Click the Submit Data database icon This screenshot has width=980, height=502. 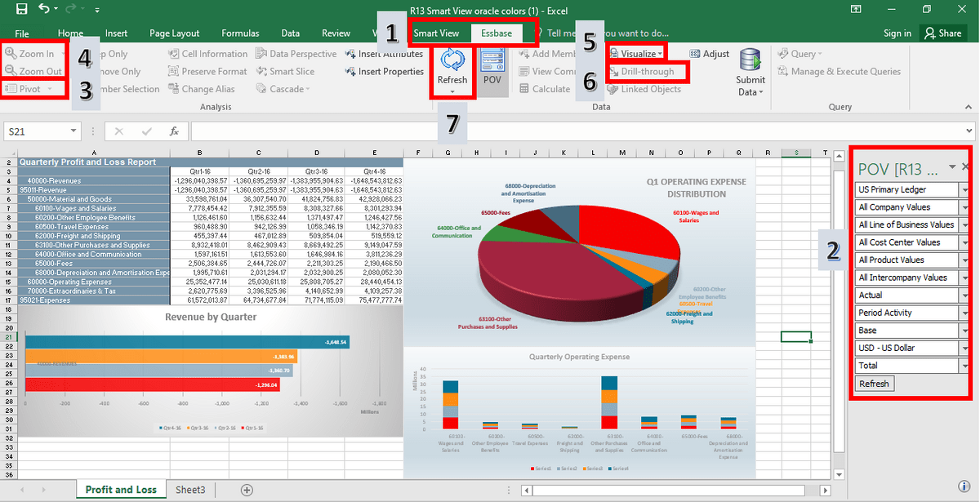[x=751, y=60]
